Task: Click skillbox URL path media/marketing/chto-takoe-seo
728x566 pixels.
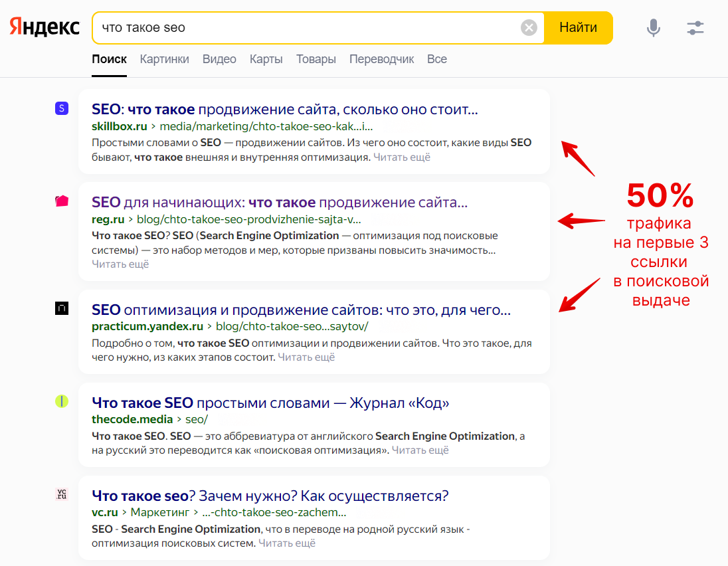Action: [266, 126]
